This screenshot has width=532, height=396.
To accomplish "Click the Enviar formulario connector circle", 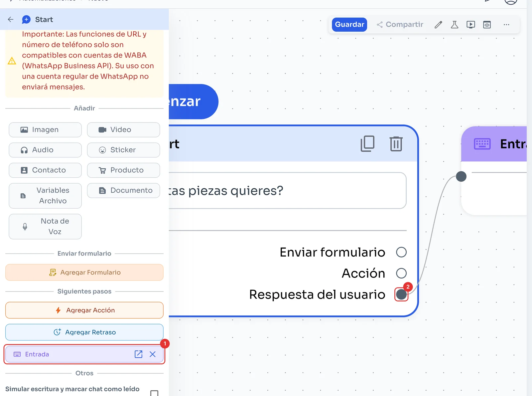I will [x=401, y=252].
